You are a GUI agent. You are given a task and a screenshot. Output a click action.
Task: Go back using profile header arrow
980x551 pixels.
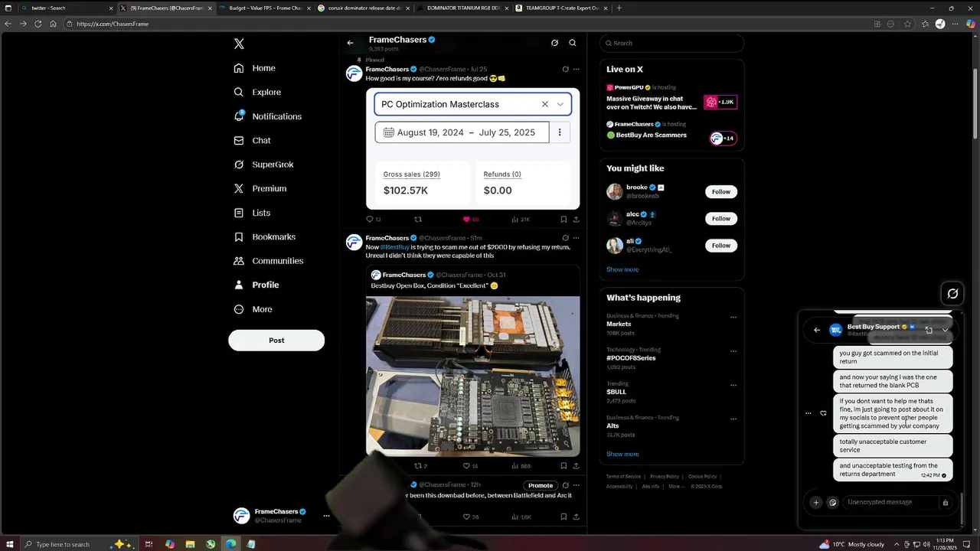[350, 43]
